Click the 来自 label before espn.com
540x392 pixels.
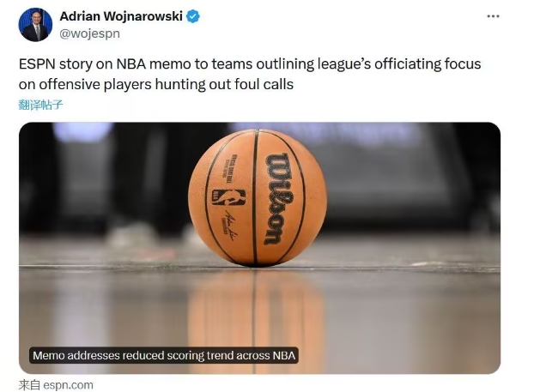[x=29, y=385]
